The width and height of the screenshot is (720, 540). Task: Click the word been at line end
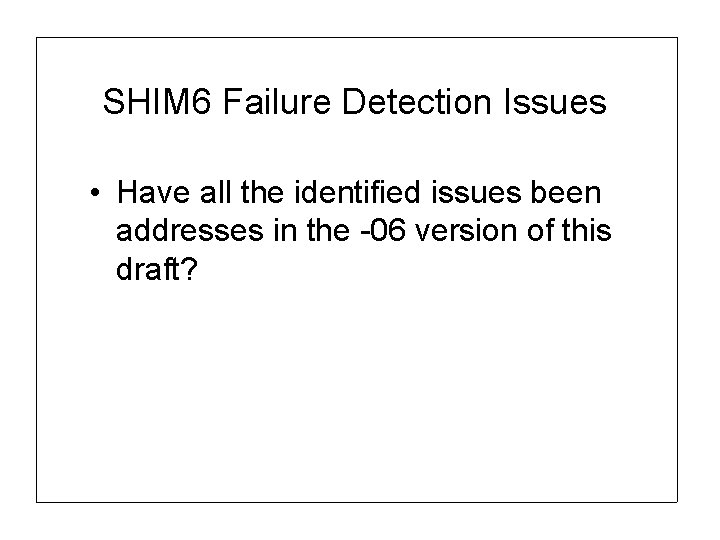point(566,192)
